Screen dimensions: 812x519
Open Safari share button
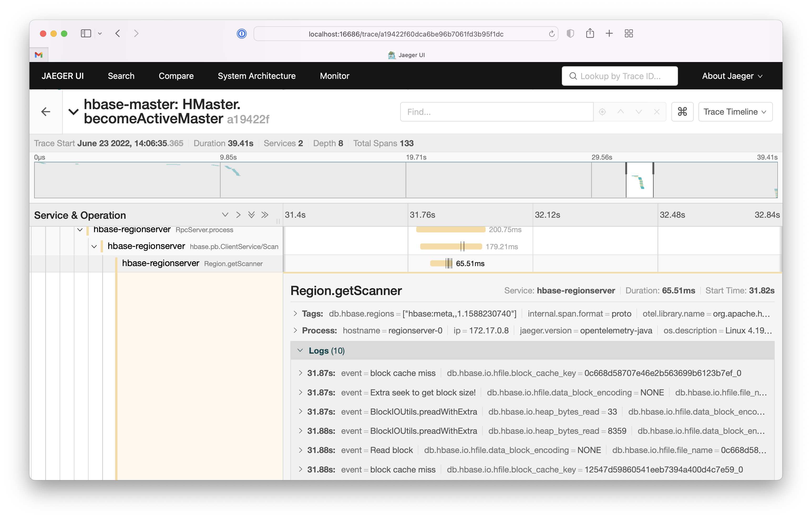pyautogui.click(x=590, y=34)
